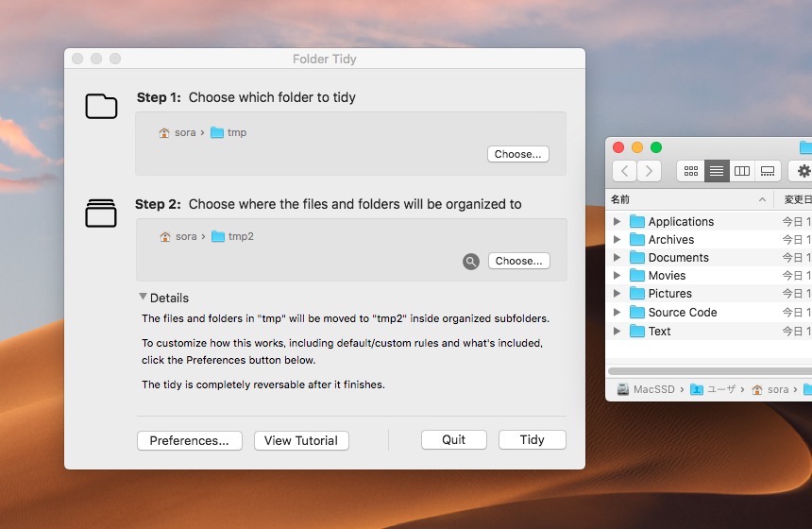Select the Pictures row name in Finder

point(670,294)
